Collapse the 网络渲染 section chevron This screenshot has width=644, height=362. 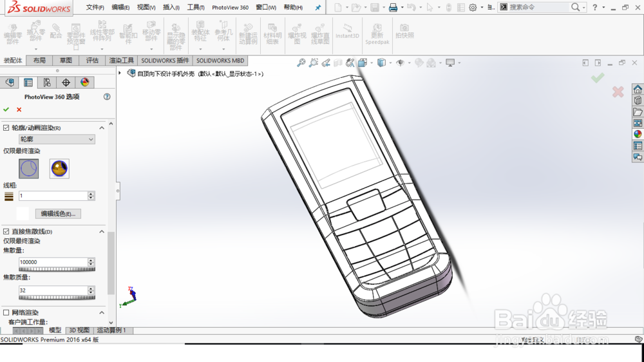pos(102,312)
